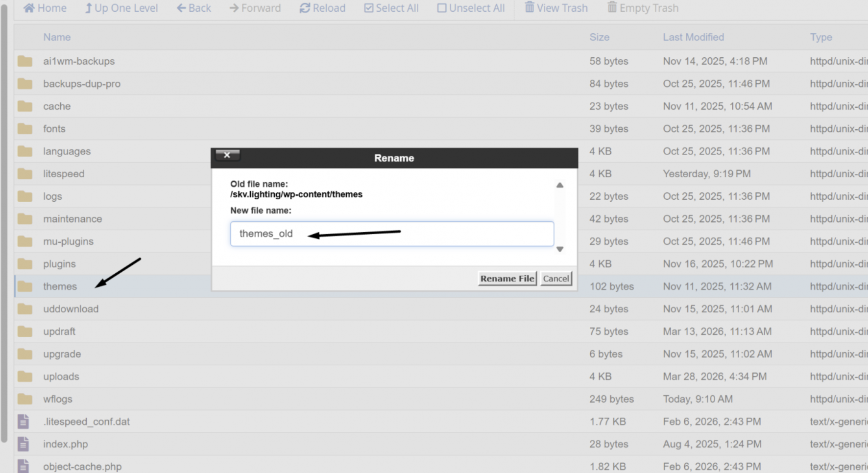The width and height of the screenshot is (868, 473).
Task: Click the dialog scroll up arrow
Action: (560, 185)
